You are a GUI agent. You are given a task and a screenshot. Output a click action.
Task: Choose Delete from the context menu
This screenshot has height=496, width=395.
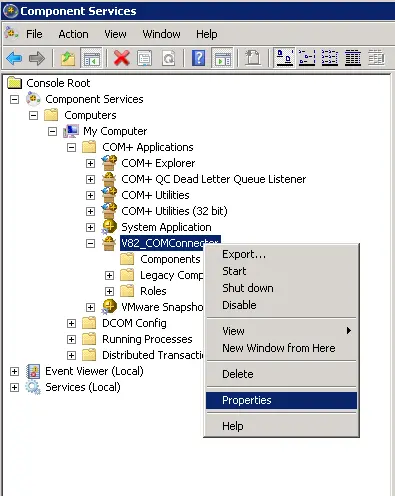pos(281,374)
